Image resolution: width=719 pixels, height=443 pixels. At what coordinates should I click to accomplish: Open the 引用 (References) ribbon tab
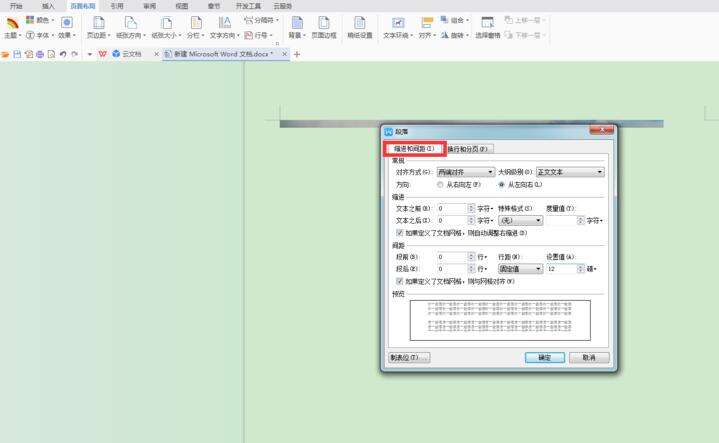(x=117, y=6)
